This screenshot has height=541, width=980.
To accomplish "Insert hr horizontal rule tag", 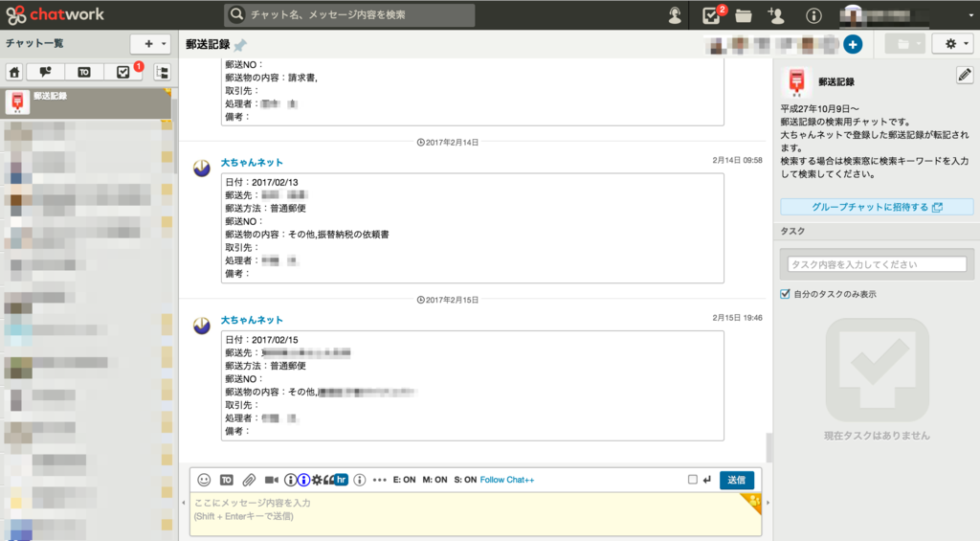I will coord(342,480).
